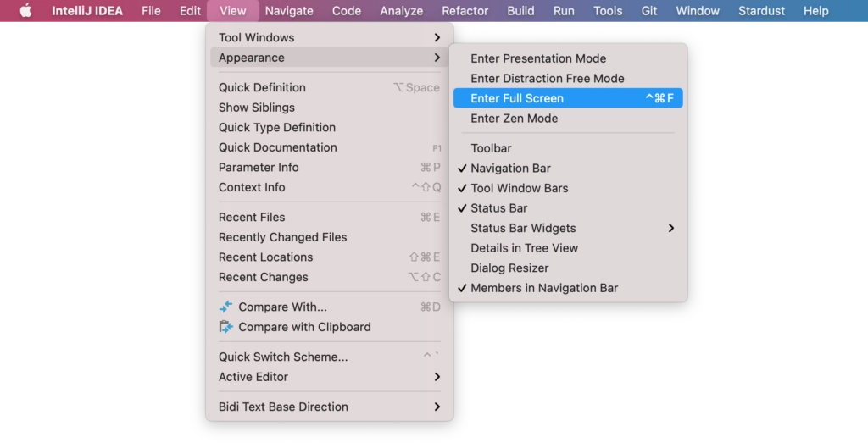Open the Run menu
Screen dimensions: 868x448
click(564, 10)
